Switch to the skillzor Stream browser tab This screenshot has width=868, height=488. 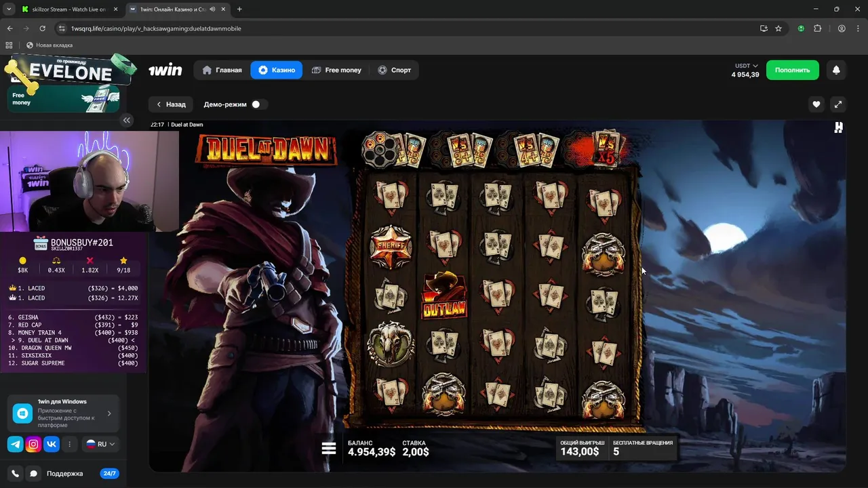pos(68,9)
